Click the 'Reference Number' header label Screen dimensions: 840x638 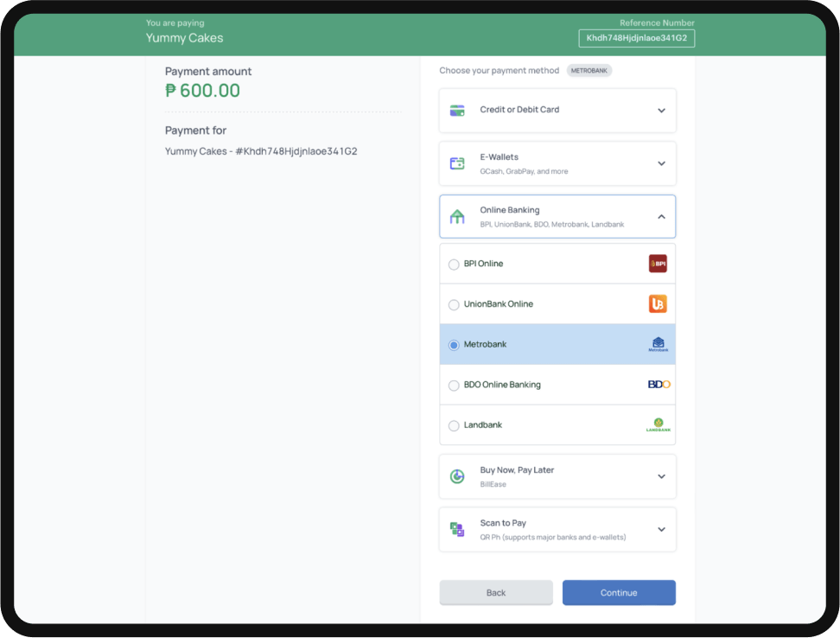coord(657,23)
